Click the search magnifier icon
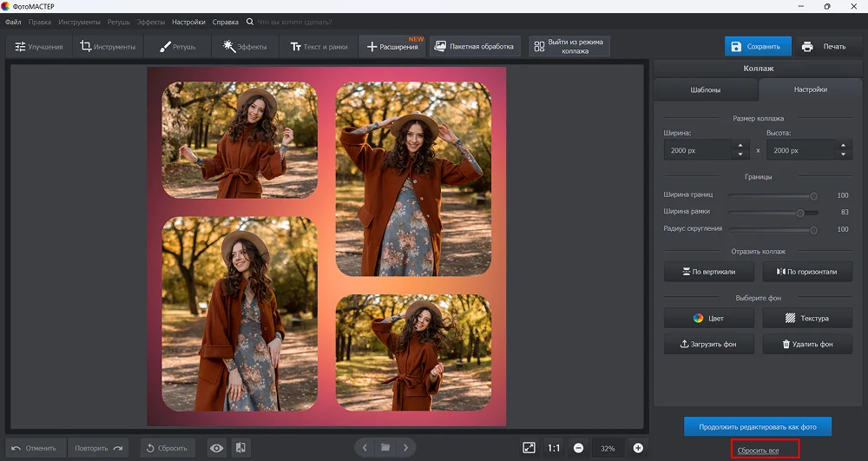The width and height of the screenshot is (868, 461). point(250,22)
